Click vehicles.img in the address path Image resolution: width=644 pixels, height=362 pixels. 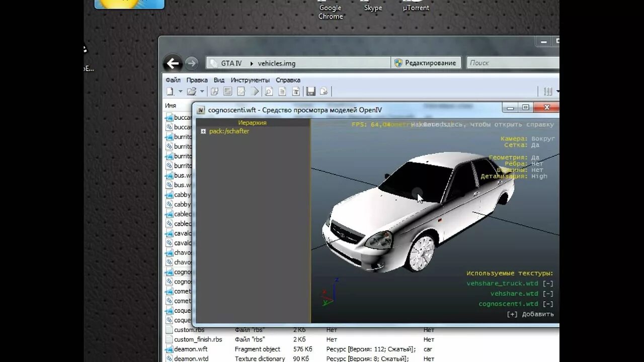277,63
